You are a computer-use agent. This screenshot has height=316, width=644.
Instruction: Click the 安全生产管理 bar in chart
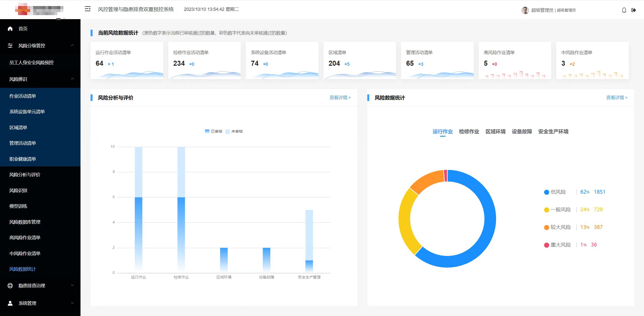click(x=309, y=241)
